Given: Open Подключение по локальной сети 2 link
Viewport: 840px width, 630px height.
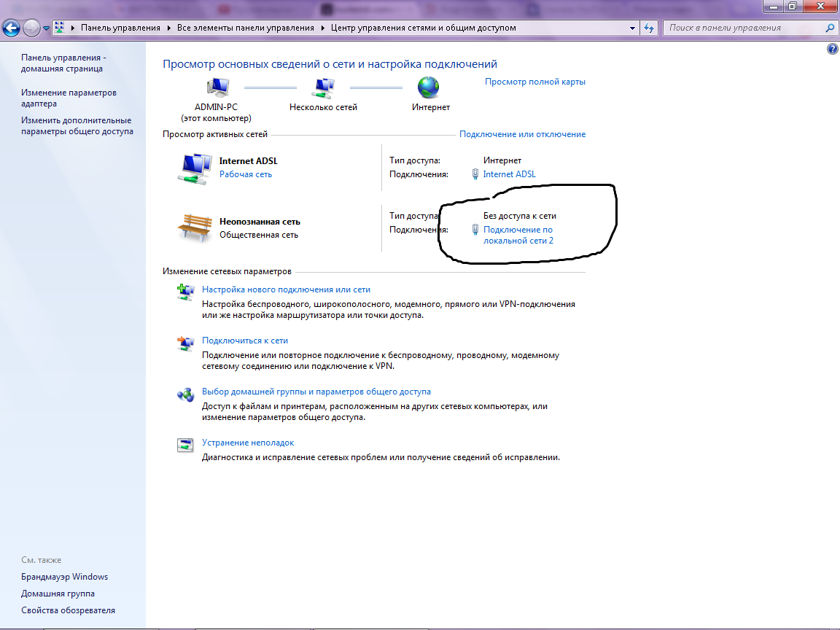Looking at the screenshot, I should pos(518,236).
